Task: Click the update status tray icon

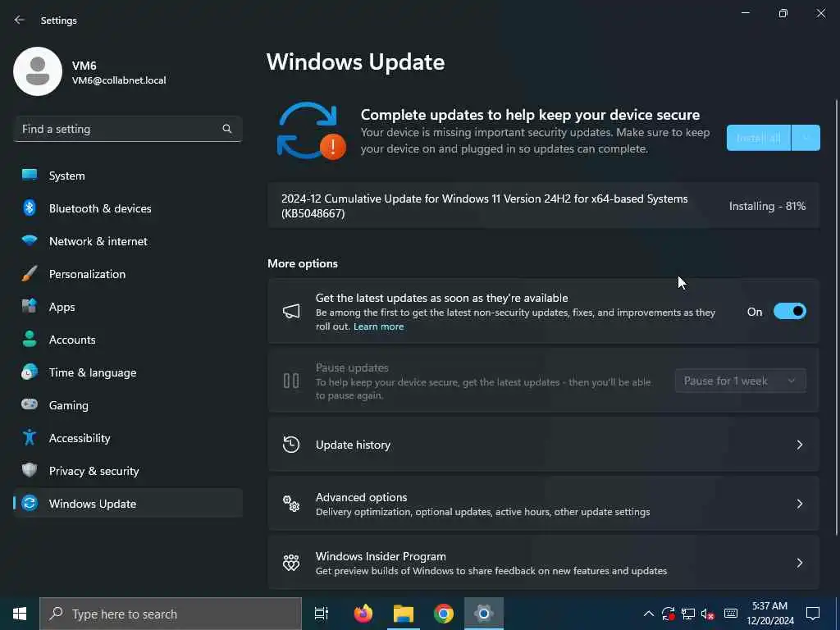Action: point(668,614)
